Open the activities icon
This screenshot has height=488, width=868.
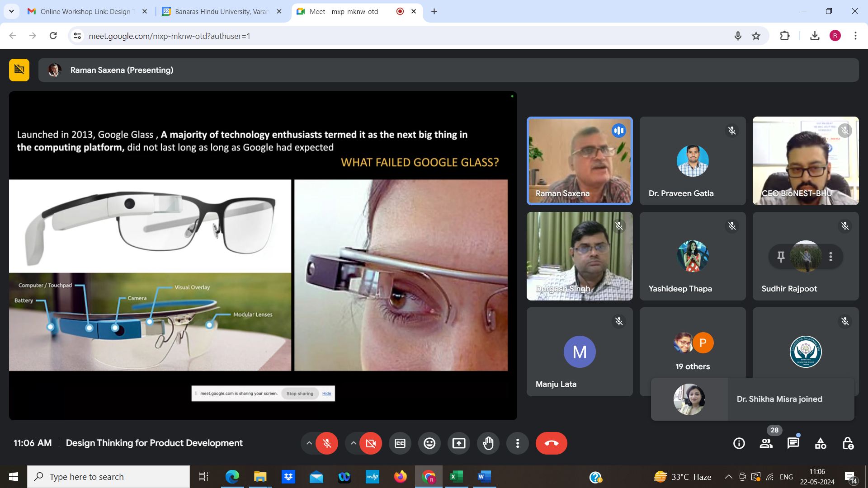(820, 443)
